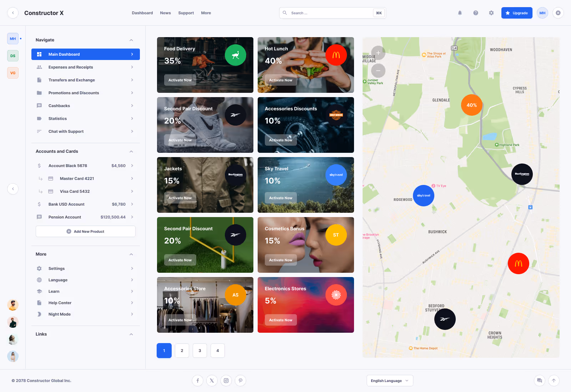Zoom out on the map
The height and width of the screenshot is (392, 571).
pos(378,71)
